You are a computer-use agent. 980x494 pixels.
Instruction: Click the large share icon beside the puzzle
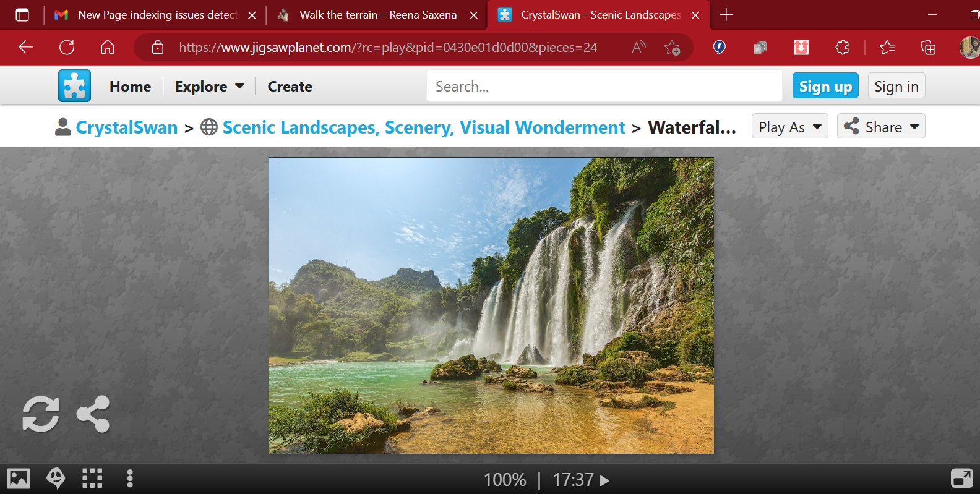click(x=93, y=414)
